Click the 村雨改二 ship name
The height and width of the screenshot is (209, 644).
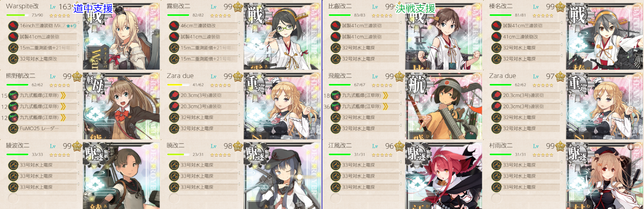coord(501,145)
